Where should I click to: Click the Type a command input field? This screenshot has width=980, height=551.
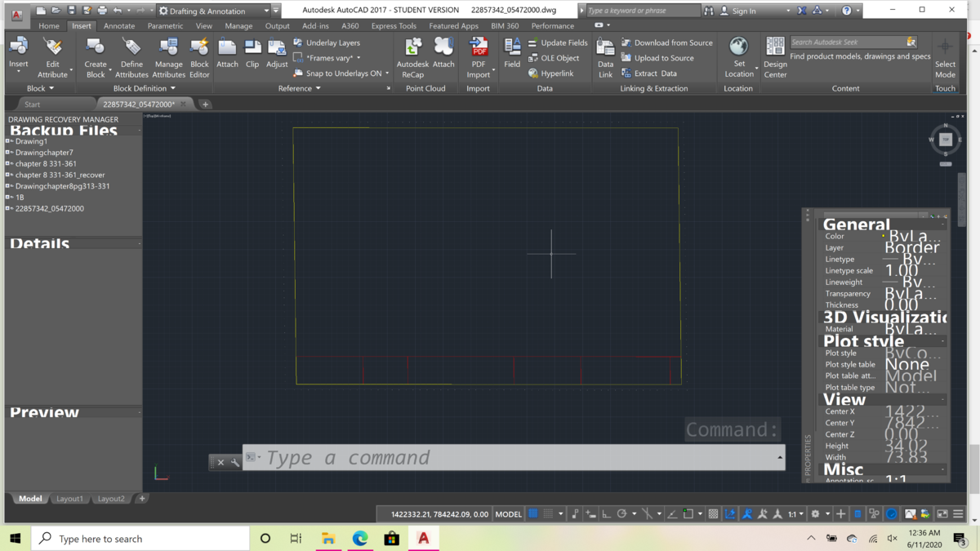514,458
